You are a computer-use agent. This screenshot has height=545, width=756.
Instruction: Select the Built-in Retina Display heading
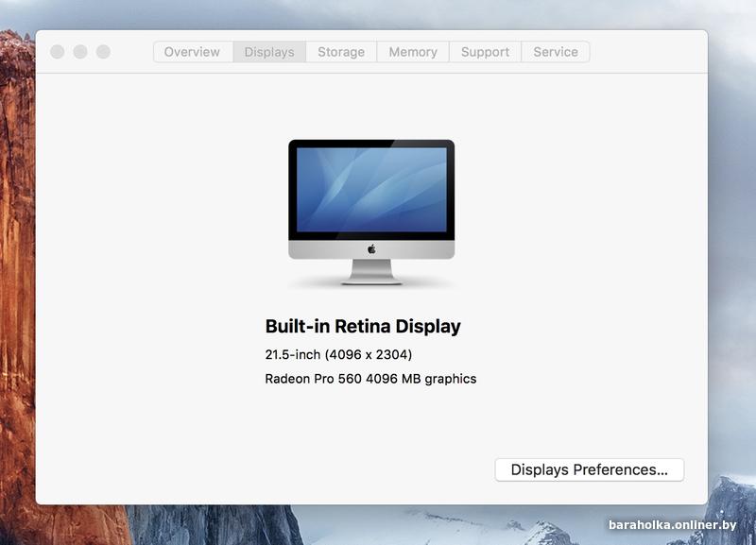(363, 327)
